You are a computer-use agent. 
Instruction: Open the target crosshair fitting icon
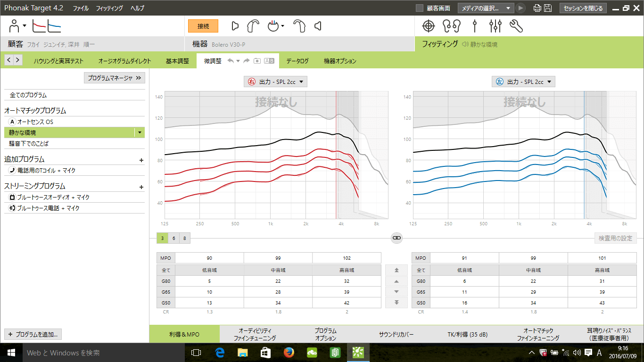(x=428, y=26)
